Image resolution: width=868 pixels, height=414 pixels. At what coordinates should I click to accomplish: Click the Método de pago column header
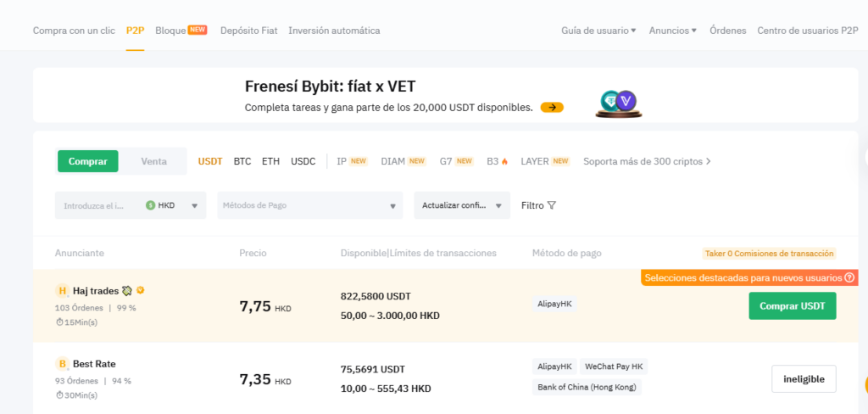click(x=567, y=254)
